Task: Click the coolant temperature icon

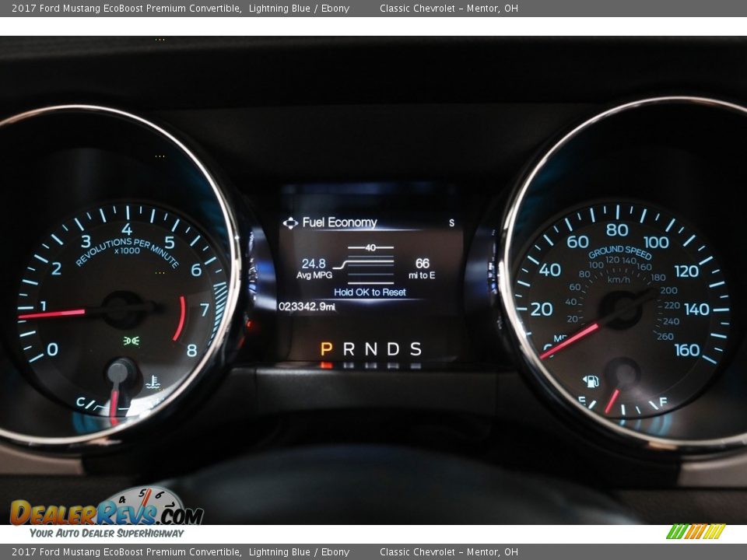Action: point(153,382)
